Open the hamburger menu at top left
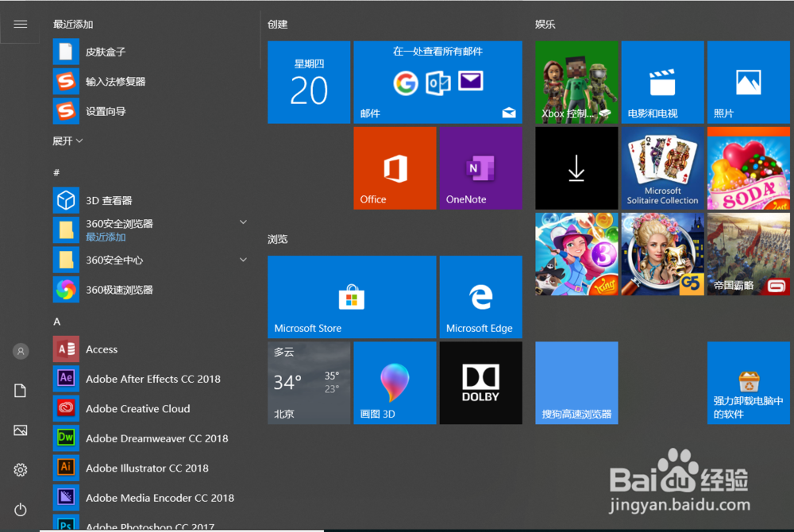794x532 pixels. tap(21, 25)
